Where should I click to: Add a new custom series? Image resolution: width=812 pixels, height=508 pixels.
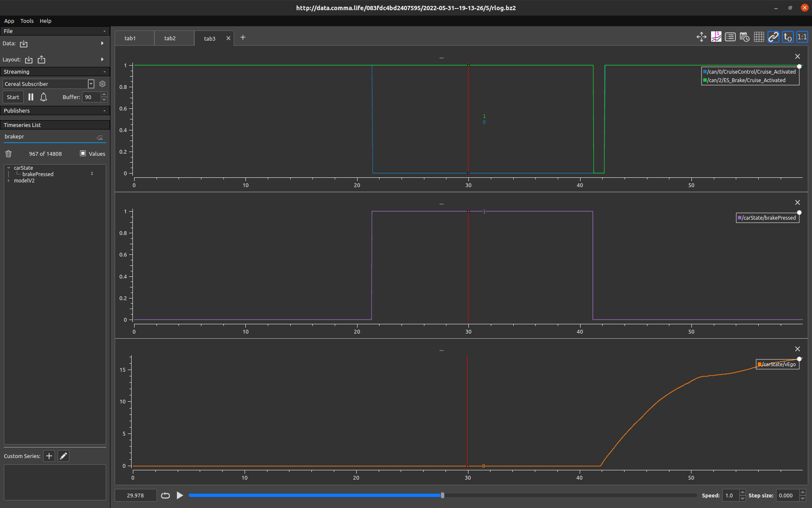coord(49,456)
